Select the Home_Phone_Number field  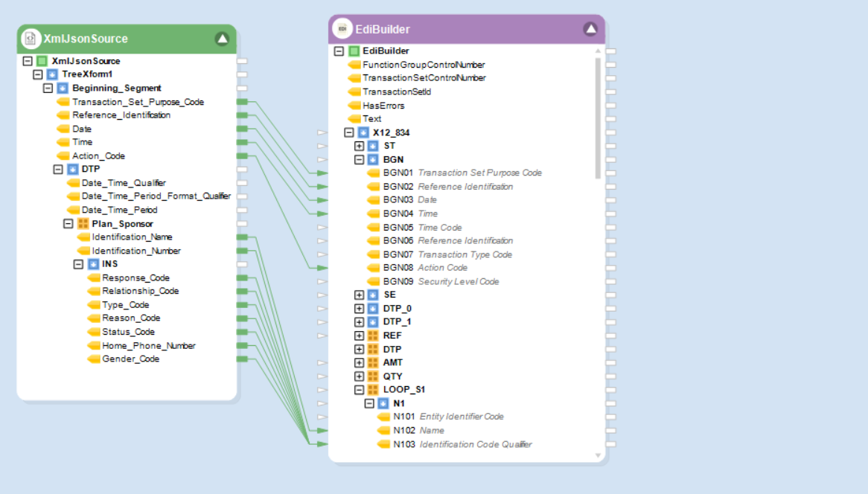(148, 345)
